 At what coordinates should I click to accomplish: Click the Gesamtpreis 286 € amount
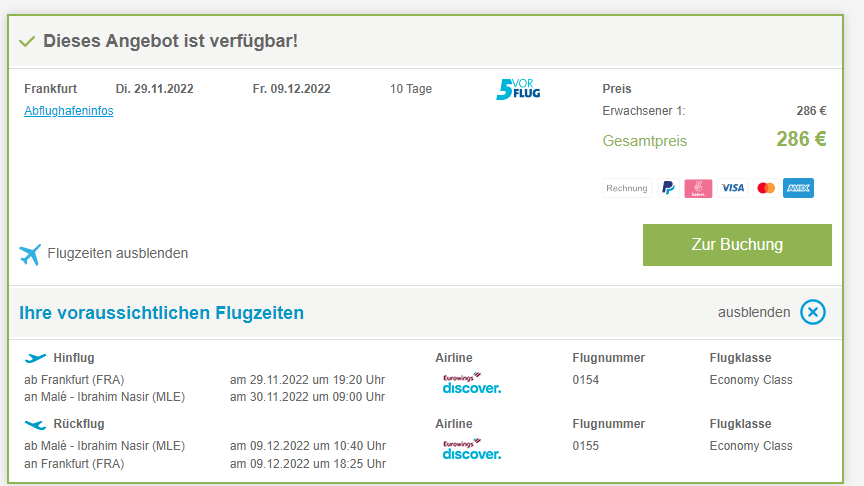click(801, 139)
